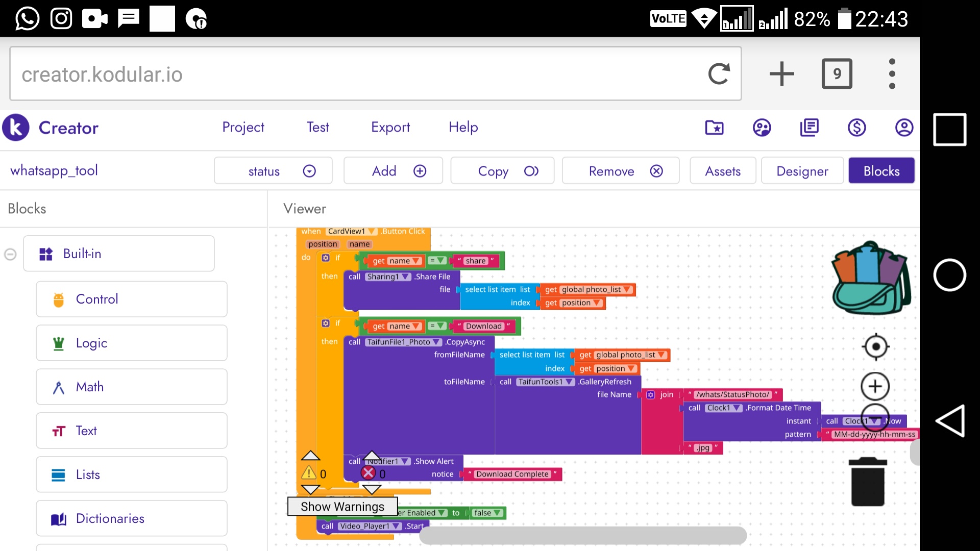Center the workspace with the target icon

pos(875,347)
